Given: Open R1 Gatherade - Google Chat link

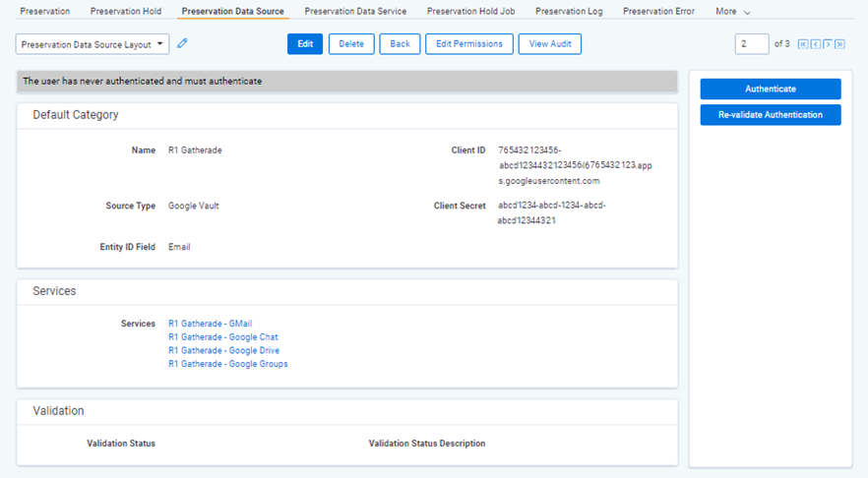Looking at the screenshot, I should pos(223,337).
